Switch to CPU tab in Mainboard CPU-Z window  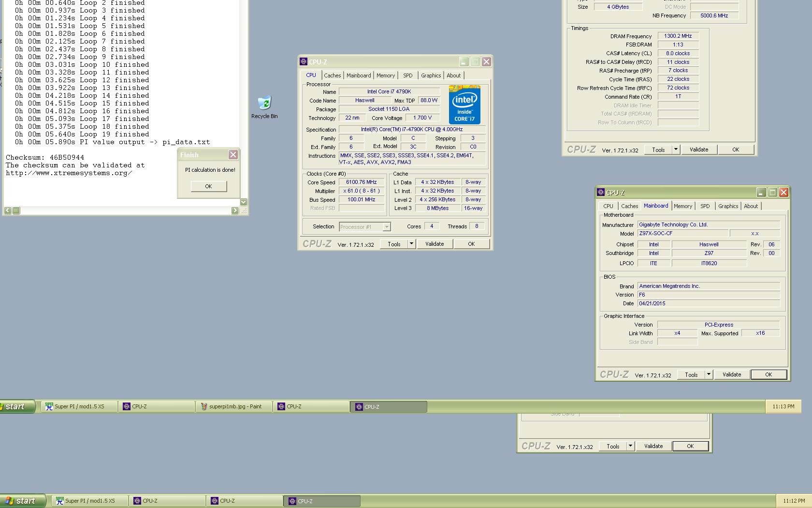[x=608, y=206]
